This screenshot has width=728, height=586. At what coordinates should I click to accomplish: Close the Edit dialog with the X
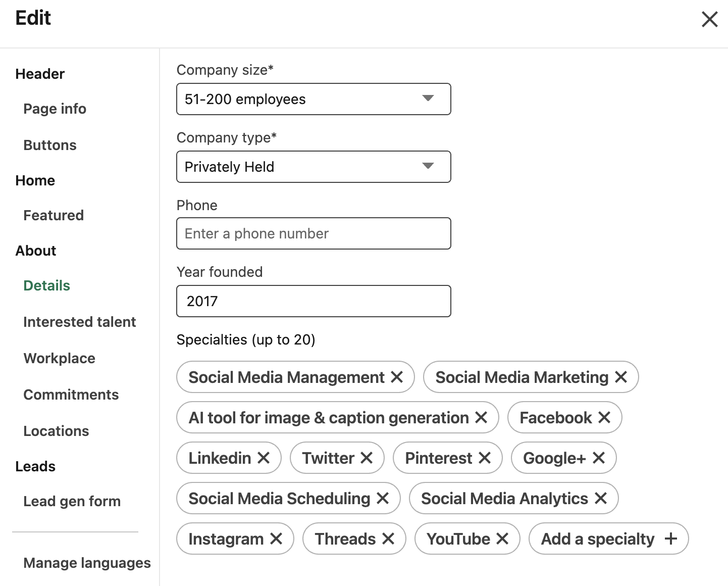(x=709, y=20)
